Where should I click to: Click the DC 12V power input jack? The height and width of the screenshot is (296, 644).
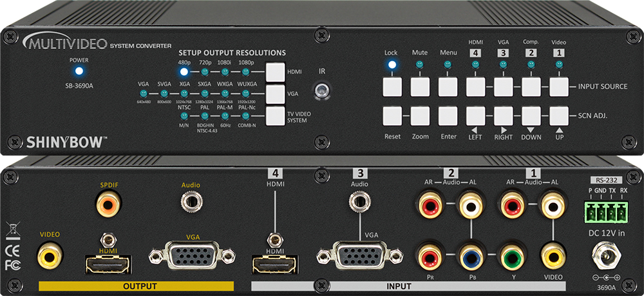click(605, 257)
